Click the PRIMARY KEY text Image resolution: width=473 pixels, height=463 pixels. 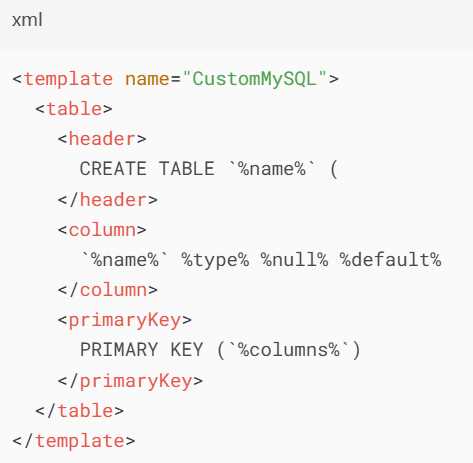141,350
